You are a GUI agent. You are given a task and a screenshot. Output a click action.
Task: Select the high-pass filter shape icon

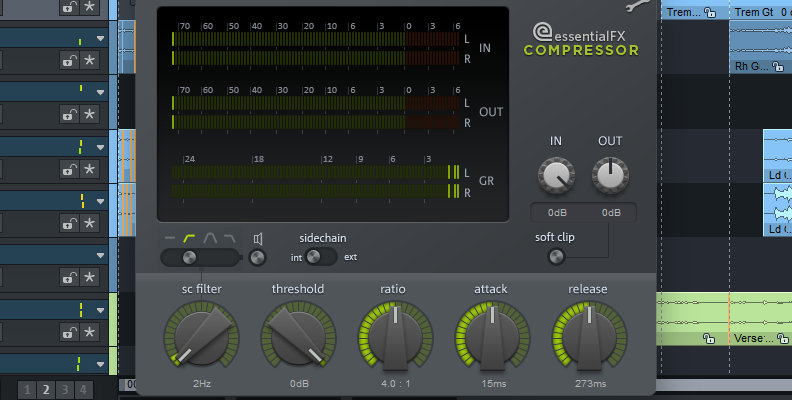pos(189,238)
